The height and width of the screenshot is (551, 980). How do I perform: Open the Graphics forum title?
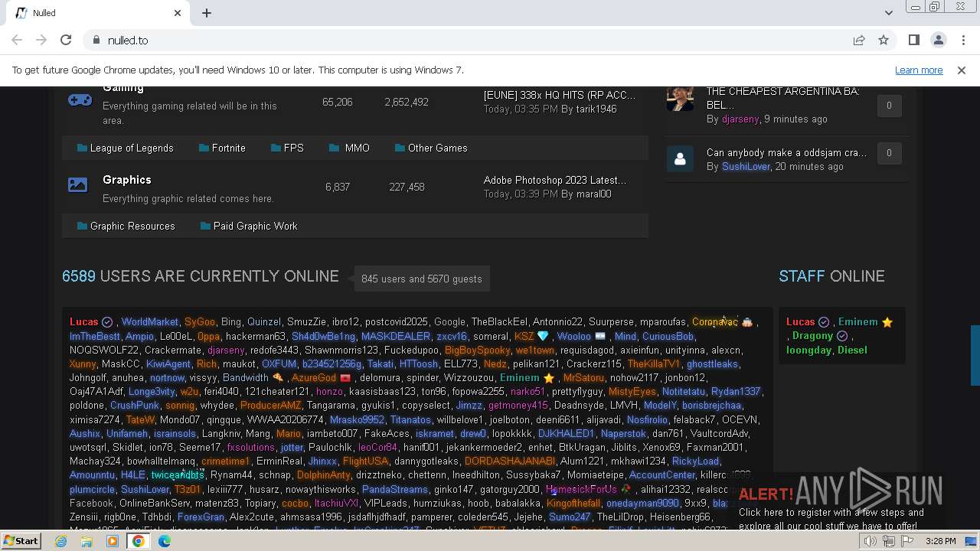[127, 180]
